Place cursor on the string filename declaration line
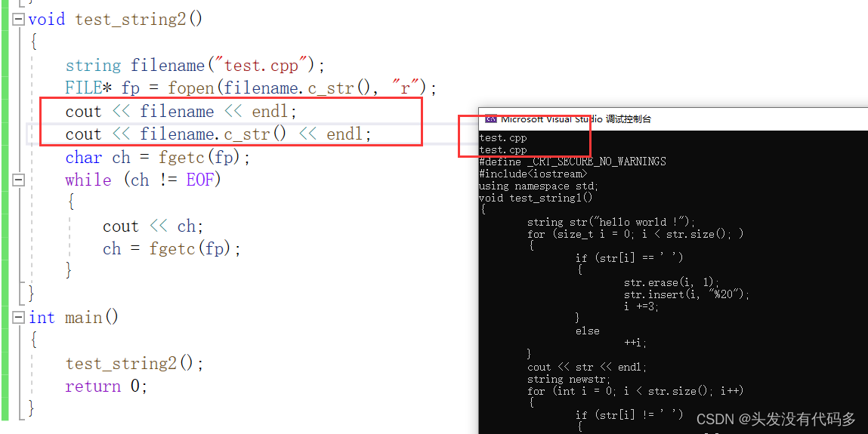The height and width of the screenshot is (434, 868). (195, 65)
